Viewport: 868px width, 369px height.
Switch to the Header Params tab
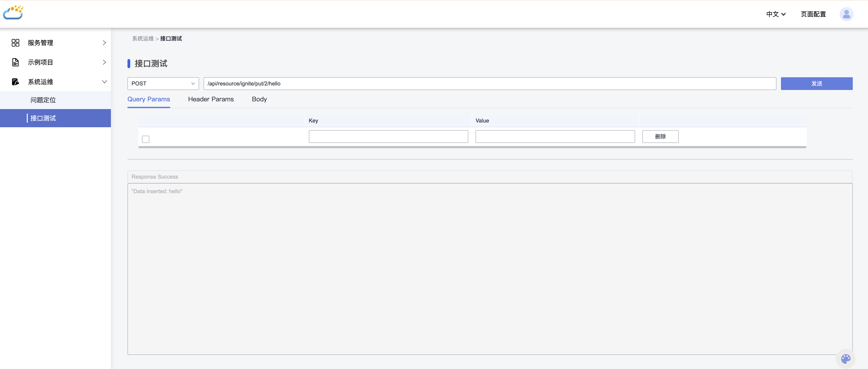(211, 100)
